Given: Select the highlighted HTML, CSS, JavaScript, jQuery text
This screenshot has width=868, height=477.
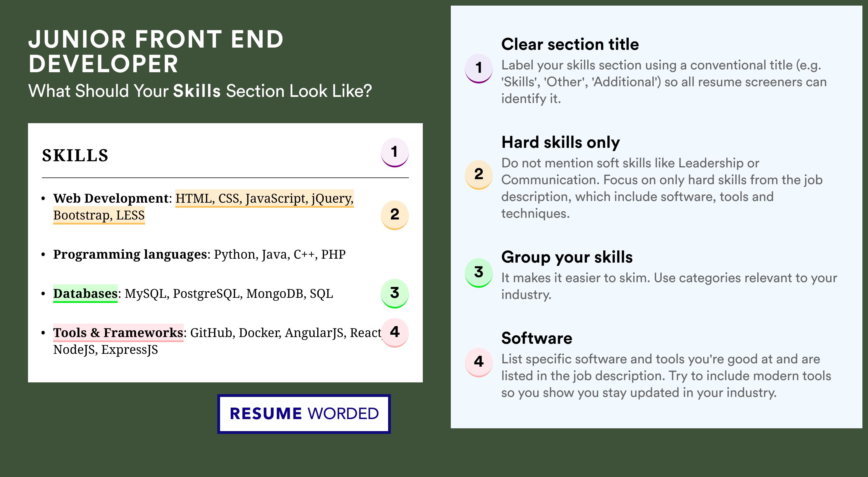Looking at the screenshot, I should (x=265, y=198).
